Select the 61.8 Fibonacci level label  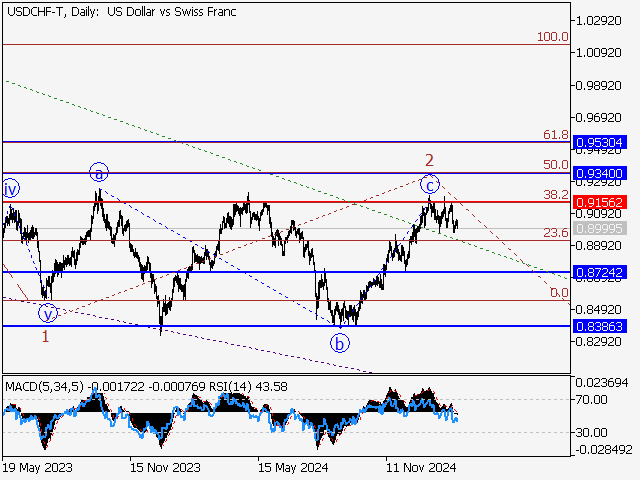click(555, 135)
